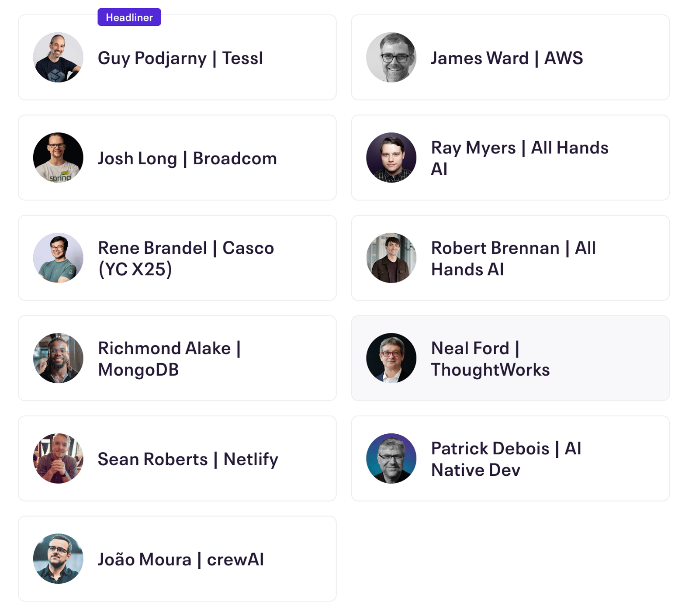This screenshot has height=616, width=699.
Task: Click the Headliner badge
Action: [129, 17]
